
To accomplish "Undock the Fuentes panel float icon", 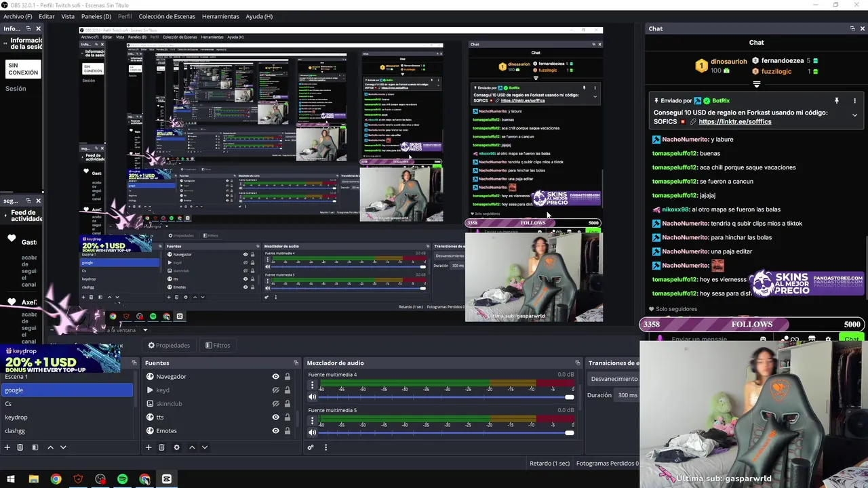I will (296, 363).
